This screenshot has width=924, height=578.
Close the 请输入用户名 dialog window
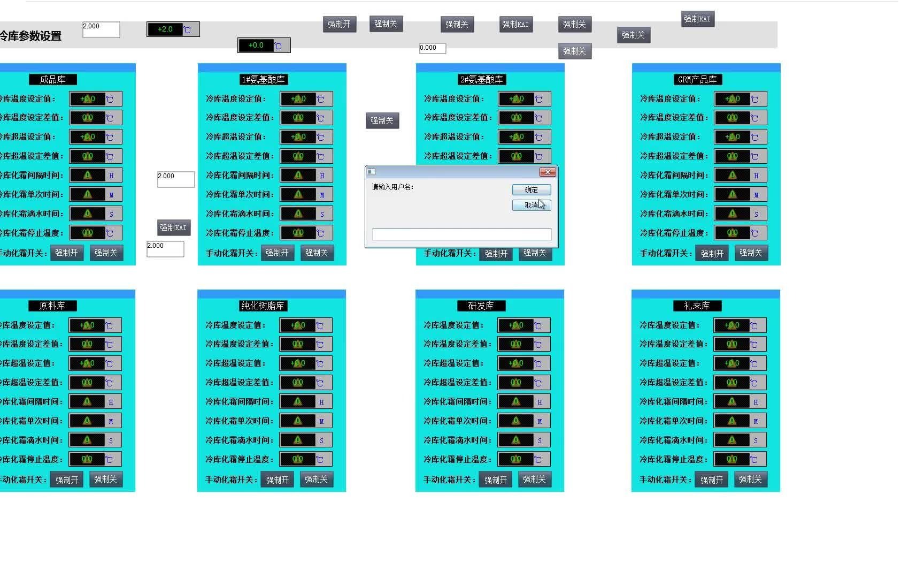[x=548, y=172]
